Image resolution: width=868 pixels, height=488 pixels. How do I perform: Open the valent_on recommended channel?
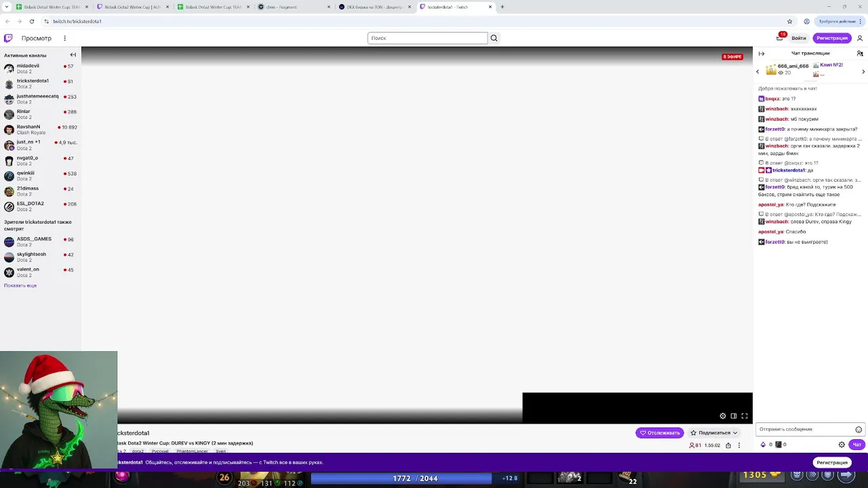pyautogui.click(x=41, y=272)
